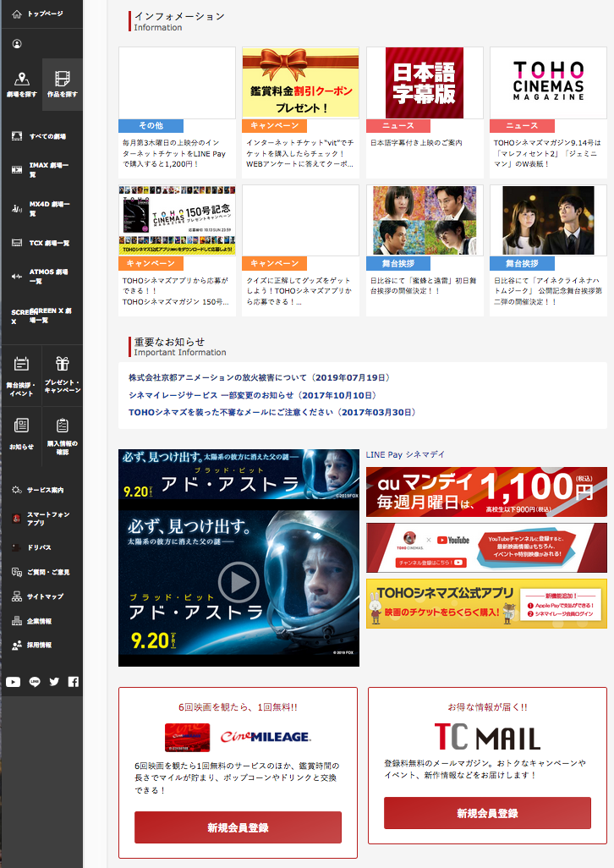The height and width of the screenshot is (868, 614).
Task: Click the YouTube icon in sidebar footer
Action: coord(14,682)
